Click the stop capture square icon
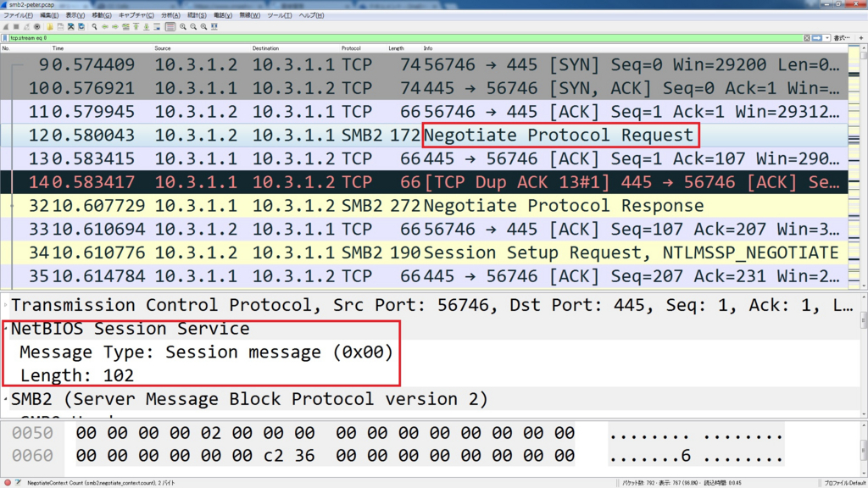Screen dimensions: 868x488 point(16,26)
